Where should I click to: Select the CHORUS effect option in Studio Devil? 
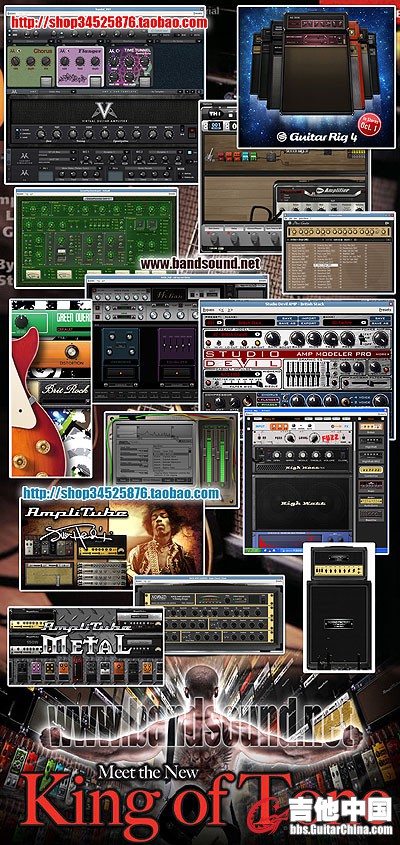pyautogui.click(x=267, y=394)
